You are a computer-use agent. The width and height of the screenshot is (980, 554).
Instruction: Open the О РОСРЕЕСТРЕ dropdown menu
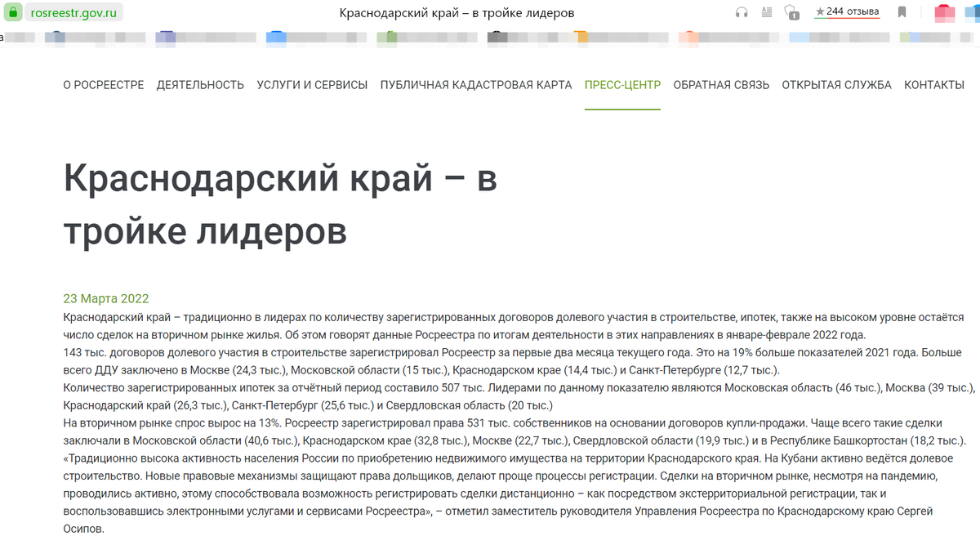(x=103, y=84)
